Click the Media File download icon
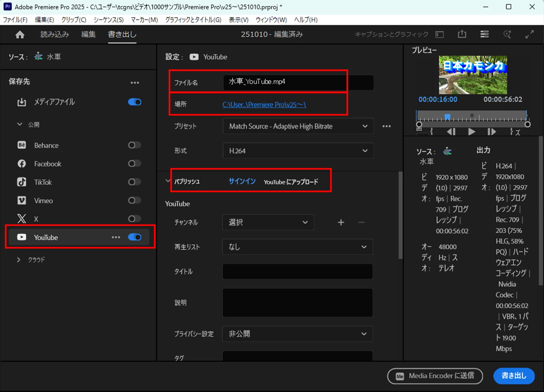The width and height of the screenshot is (544, 392). click(22, 102)
